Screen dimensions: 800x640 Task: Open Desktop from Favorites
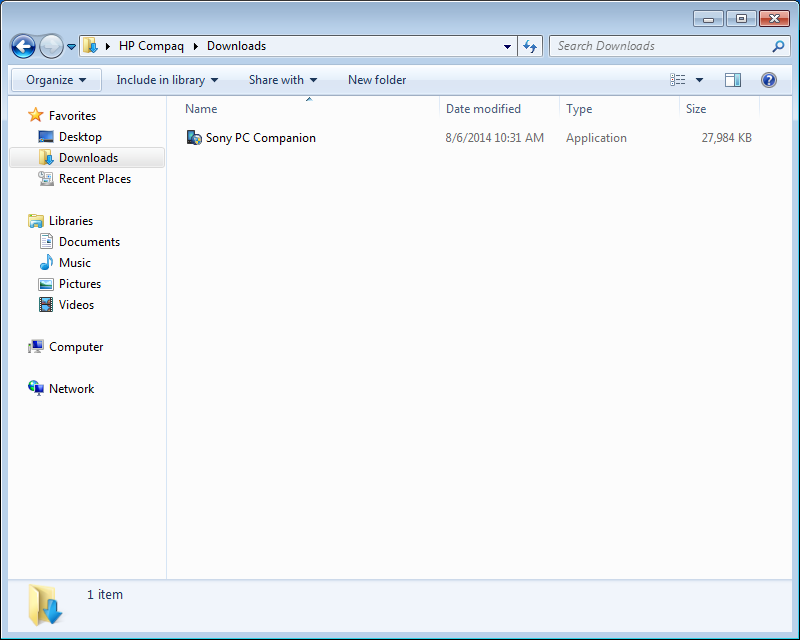tap(80, 137)
